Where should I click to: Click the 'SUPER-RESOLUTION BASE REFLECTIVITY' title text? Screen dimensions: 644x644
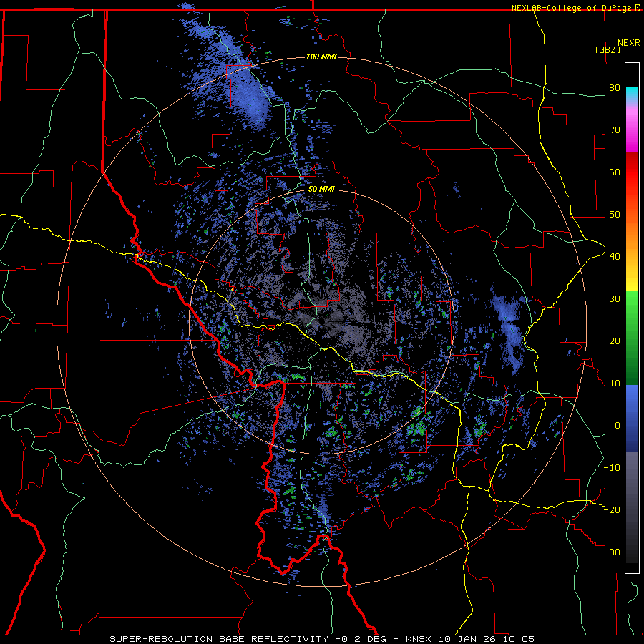tap(219, 639)
